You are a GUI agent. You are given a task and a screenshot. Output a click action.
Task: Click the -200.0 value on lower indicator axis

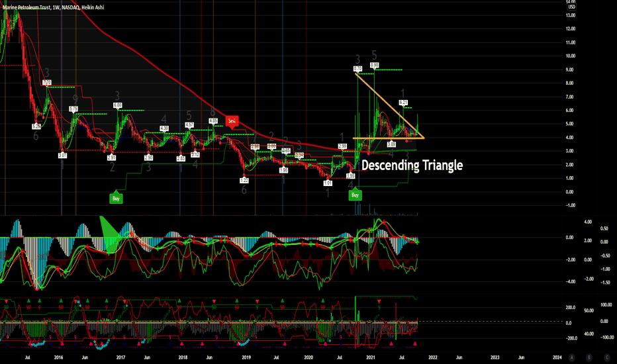coord(571,338)
